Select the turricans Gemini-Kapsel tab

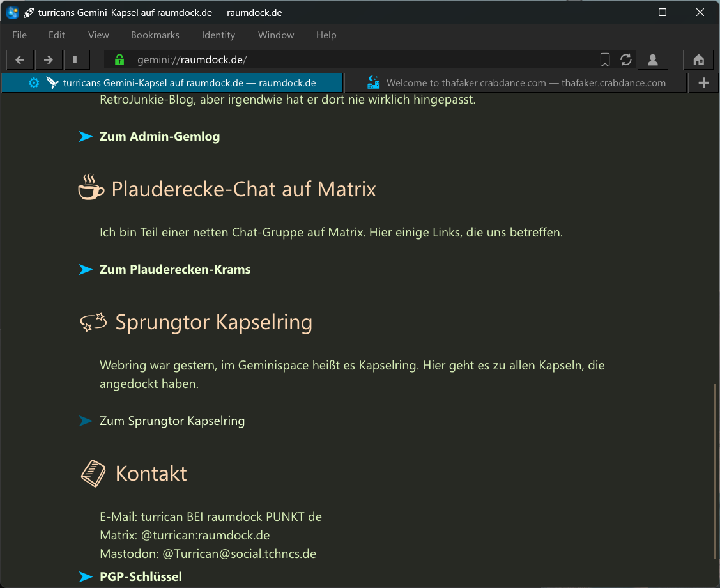[x=172, y=82]
